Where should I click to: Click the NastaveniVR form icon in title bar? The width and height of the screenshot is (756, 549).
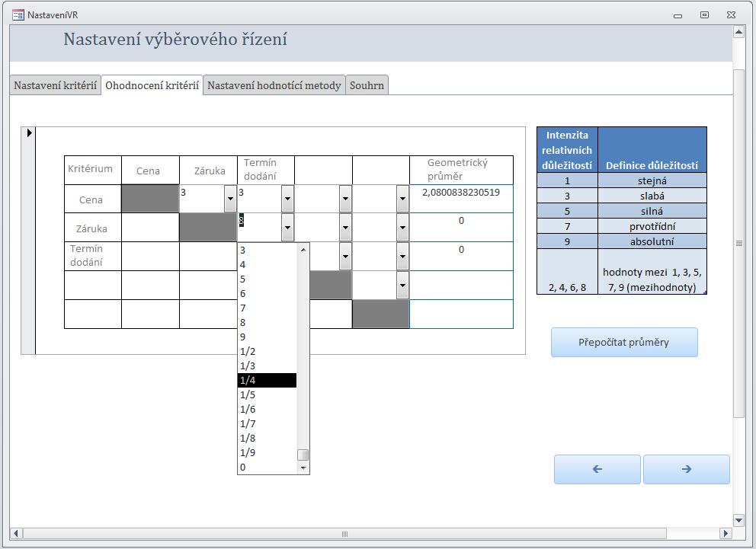(18, 15)
